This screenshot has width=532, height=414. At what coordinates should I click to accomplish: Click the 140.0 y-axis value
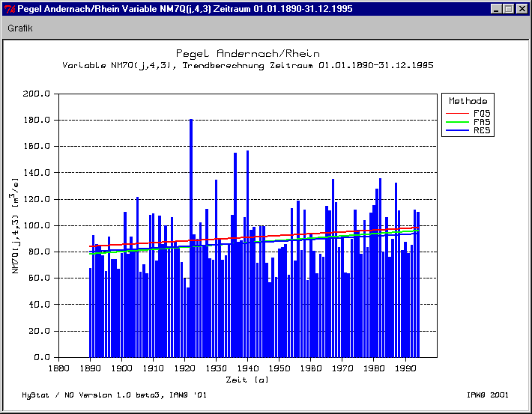(36, 173)
